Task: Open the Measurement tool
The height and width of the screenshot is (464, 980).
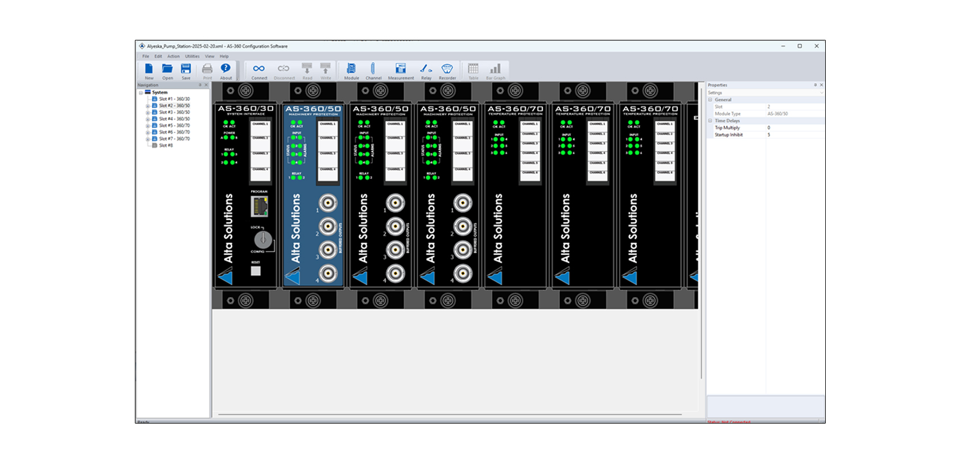Action: [401, 71]
